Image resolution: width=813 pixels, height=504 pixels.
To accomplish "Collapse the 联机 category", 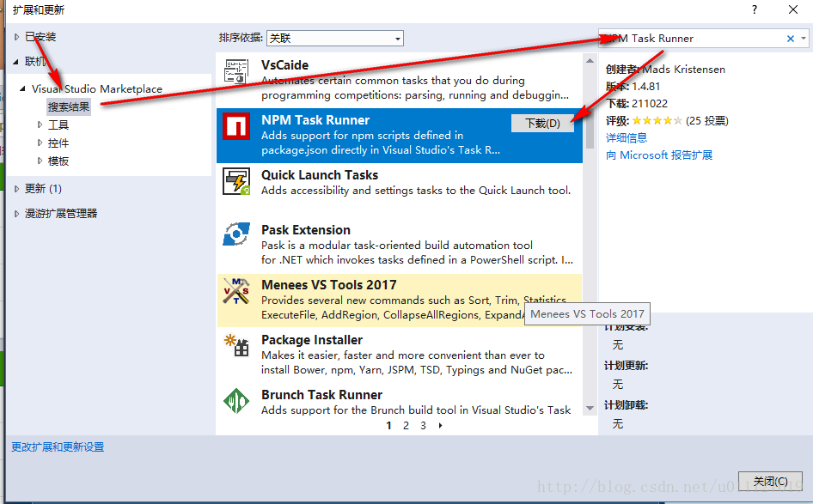I will (x=16, y=62).
